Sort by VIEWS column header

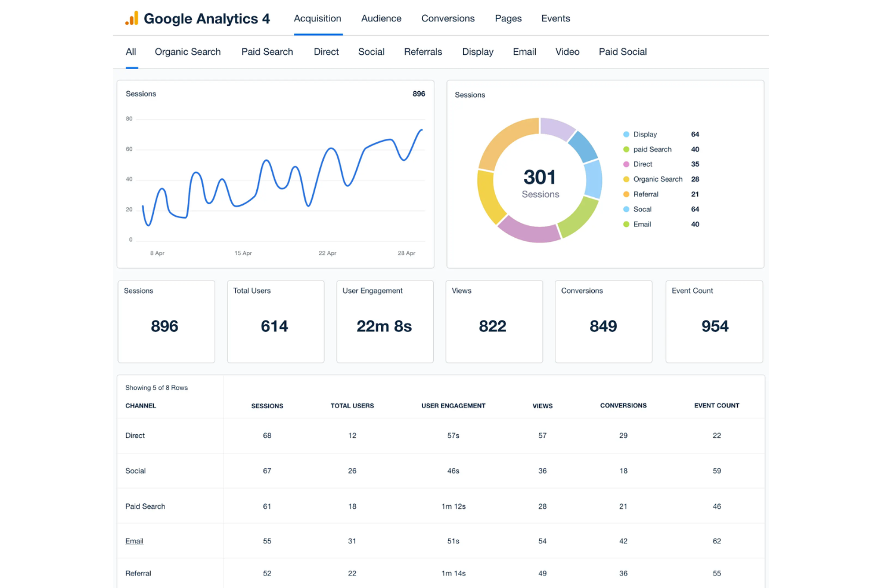(542, 406)
